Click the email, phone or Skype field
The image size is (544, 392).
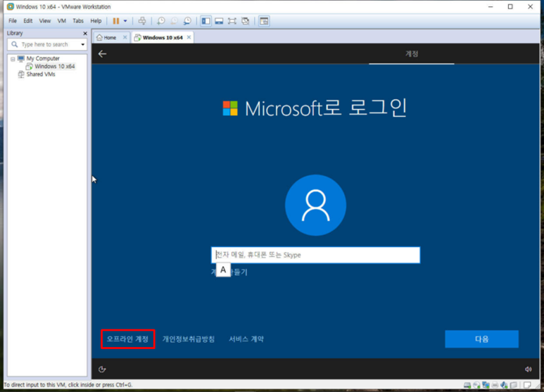click(x=315, y=255)
